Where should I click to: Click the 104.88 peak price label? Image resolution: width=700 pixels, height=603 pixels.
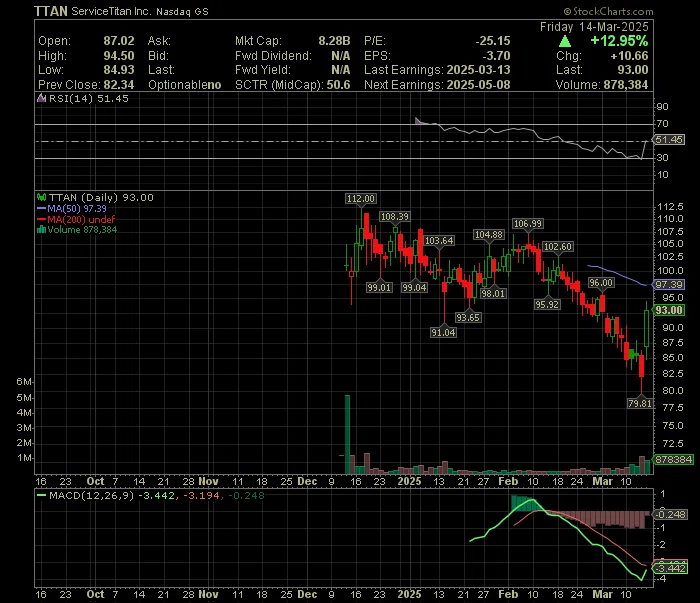pyautogui.click(x=489, y=234)
